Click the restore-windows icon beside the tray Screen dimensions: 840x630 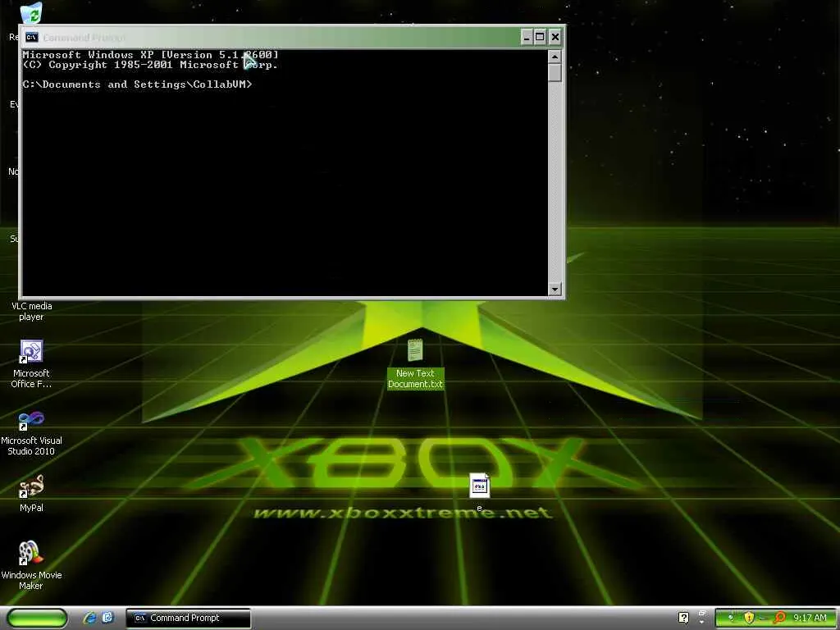tap(702, 614)
